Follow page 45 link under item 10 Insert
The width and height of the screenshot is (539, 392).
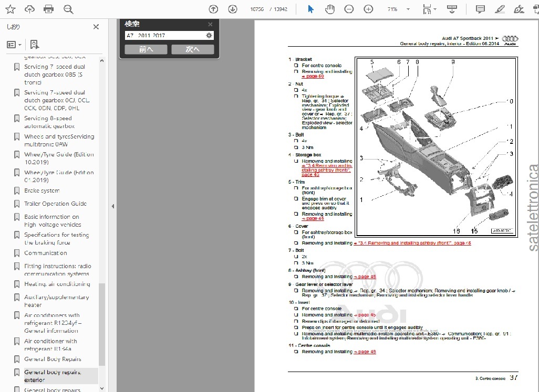365,315
